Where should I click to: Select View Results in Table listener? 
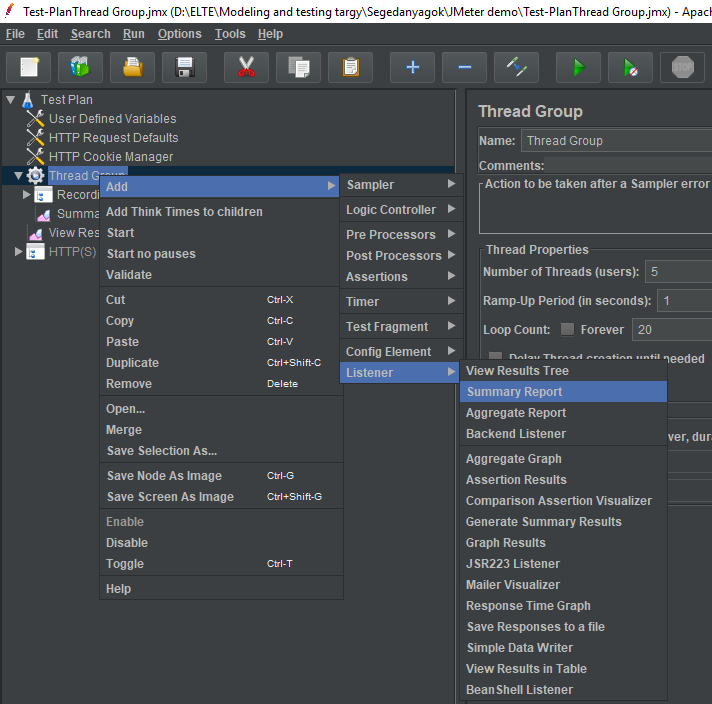(526, 669)
